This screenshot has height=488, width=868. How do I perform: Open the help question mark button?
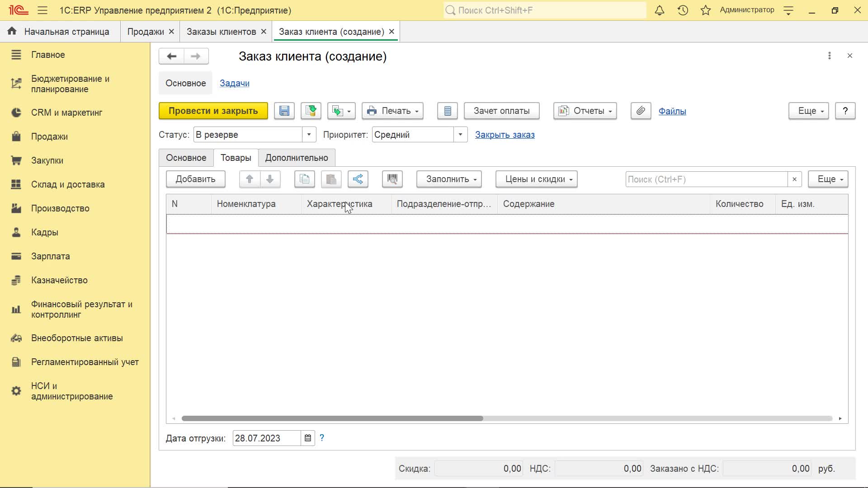[845, 111]
